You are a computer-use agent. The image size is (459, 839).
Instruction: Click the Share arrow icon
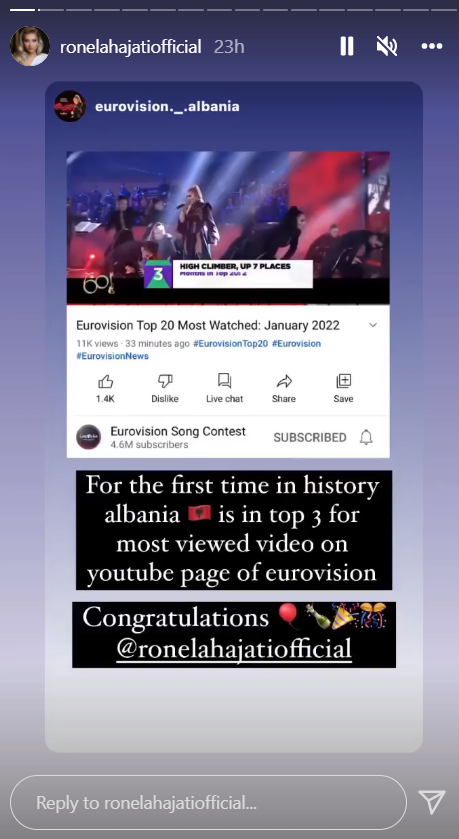click(x=284, y=381)
